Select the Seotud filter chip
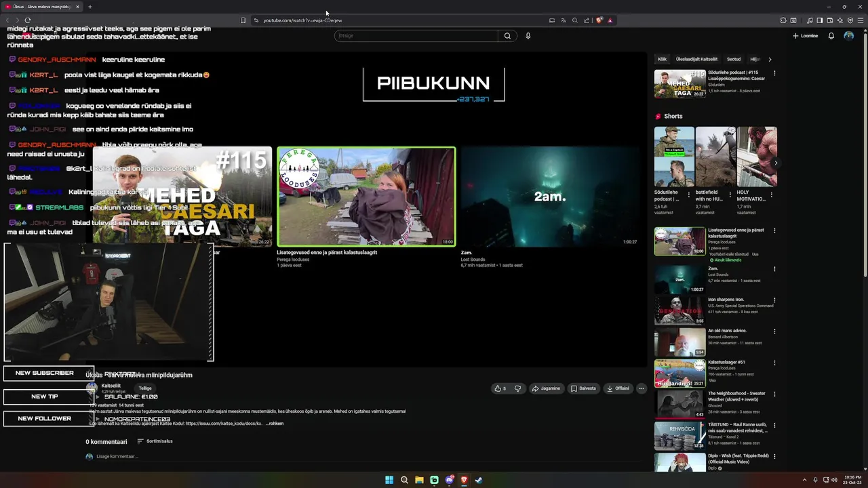This screenshot has width=868, height=488. tap(734, 60)
